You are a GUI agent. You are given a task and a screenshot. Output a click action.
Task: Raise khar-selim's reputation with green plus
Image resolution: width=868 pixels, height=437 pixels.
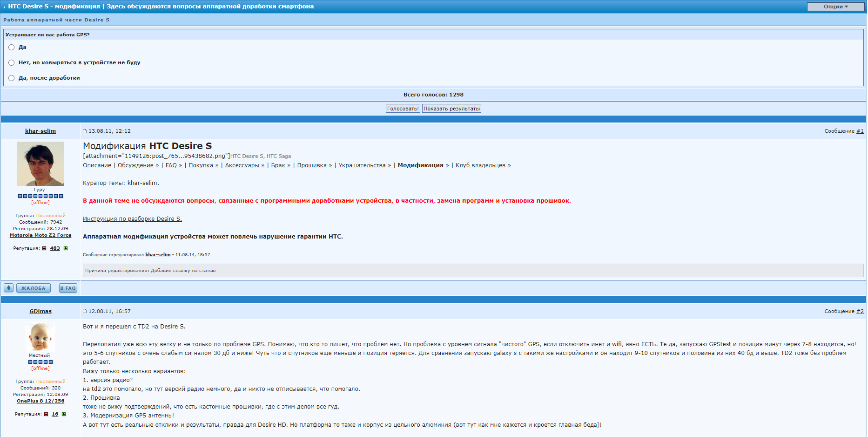point(66,248)
